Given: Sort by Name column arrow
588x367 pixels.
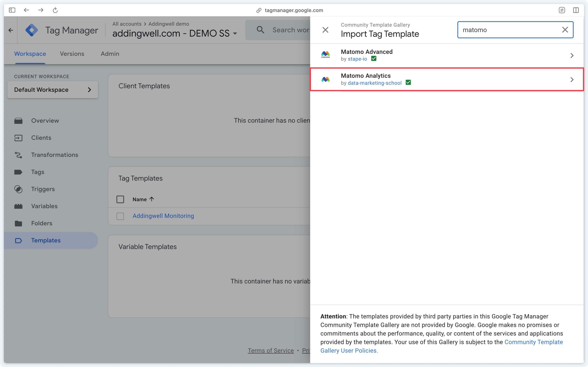Looking at the screenshot, I should (x=152, y=199).
